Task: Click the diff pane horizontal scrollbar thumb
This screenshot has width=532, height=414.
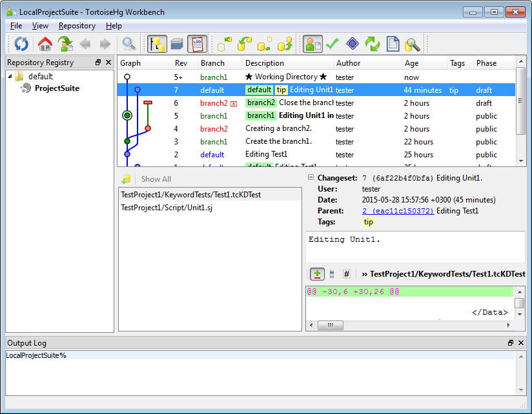Action: pos(330,326)
